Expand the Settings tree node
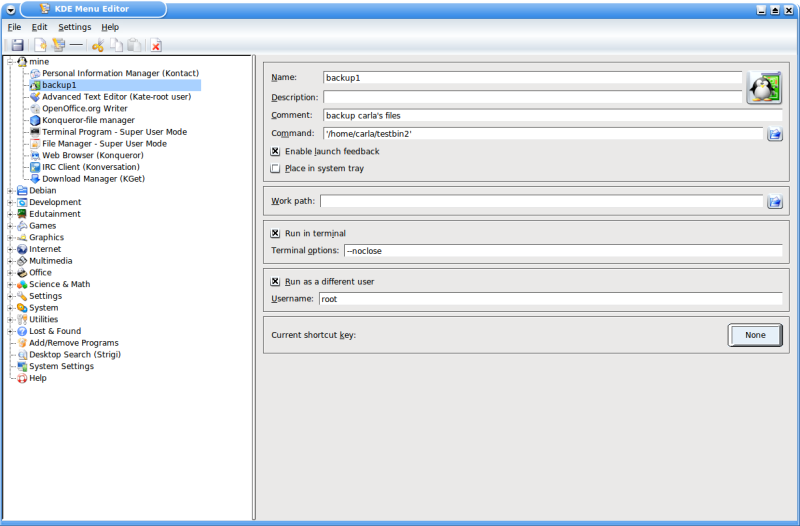This screenshot has height=526, width=800. (x=10, y=296)
